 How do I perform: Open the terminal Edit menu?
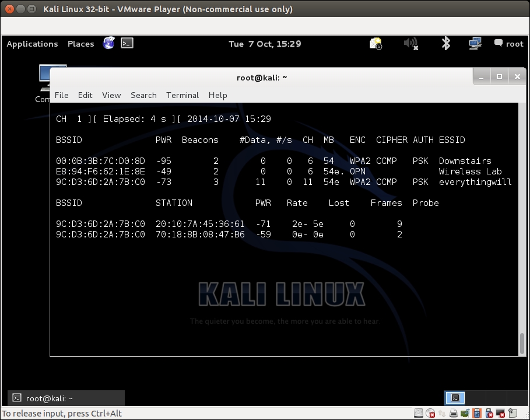[x=85, y=95]
